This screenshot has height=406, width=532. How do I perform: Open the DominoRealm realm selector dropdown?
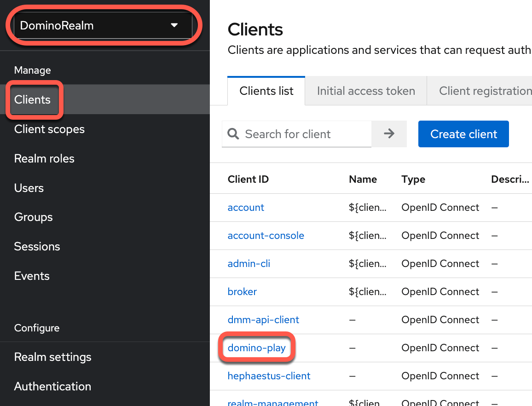(x=103, y=25)
